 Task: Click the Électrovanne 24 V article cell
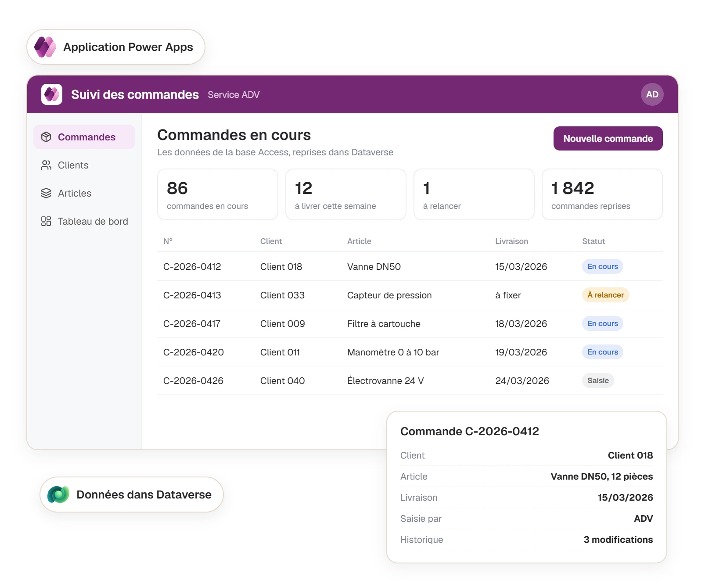385,380
